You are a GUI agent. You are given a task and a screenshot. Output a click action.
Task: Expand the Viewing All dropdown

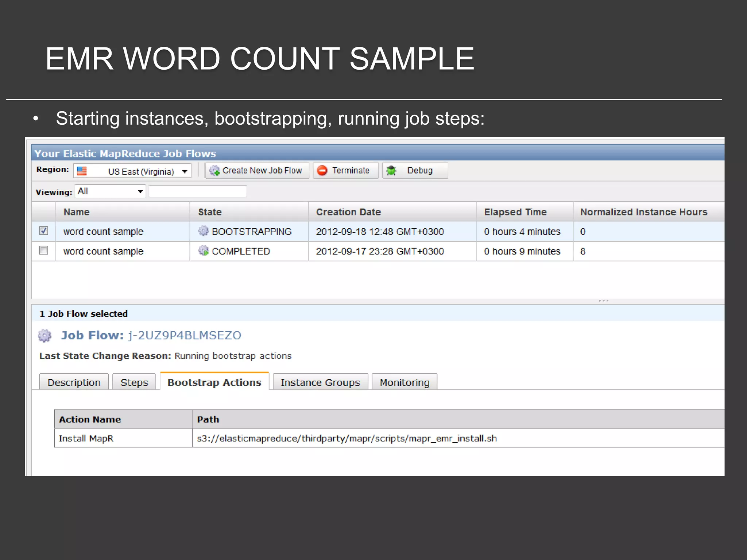tap(140, 192)
